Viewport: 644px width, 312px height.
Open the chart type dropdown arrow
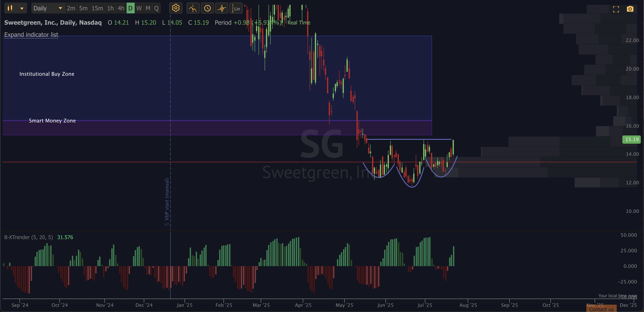click(22, 8)
